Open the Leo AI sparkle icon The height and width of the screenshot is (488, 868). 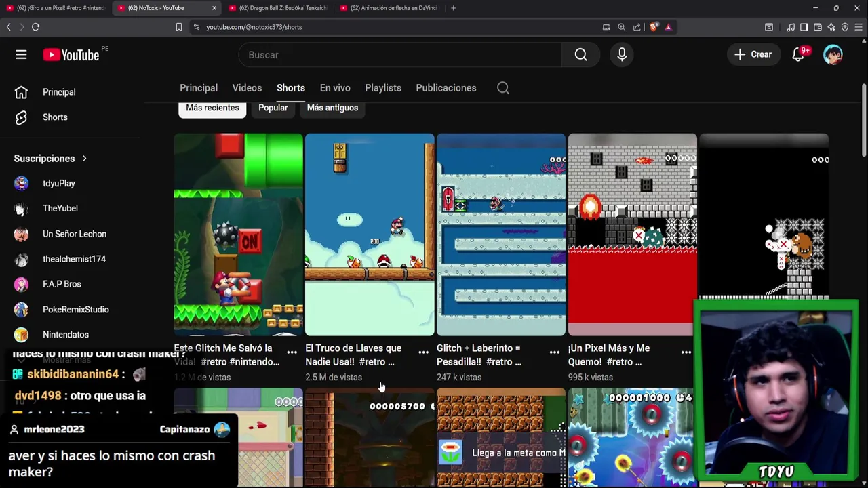pyautogui.click(x=831, y=27)
